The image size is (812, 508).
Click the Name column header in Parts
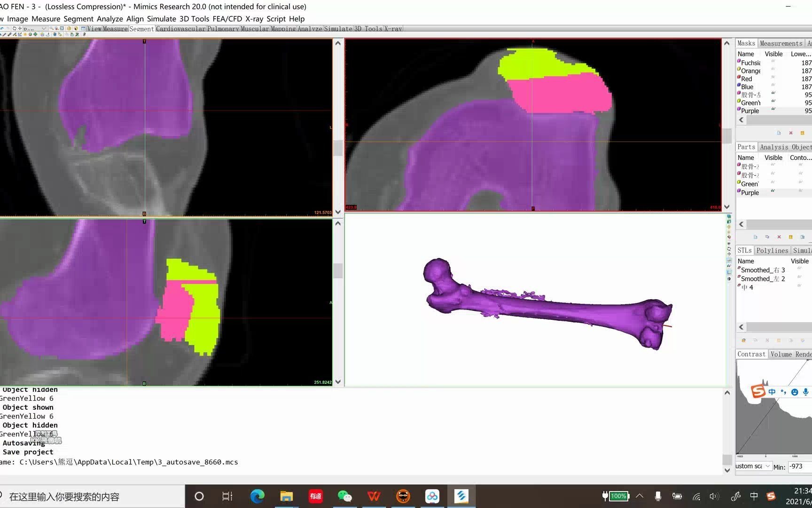(746, 158)
